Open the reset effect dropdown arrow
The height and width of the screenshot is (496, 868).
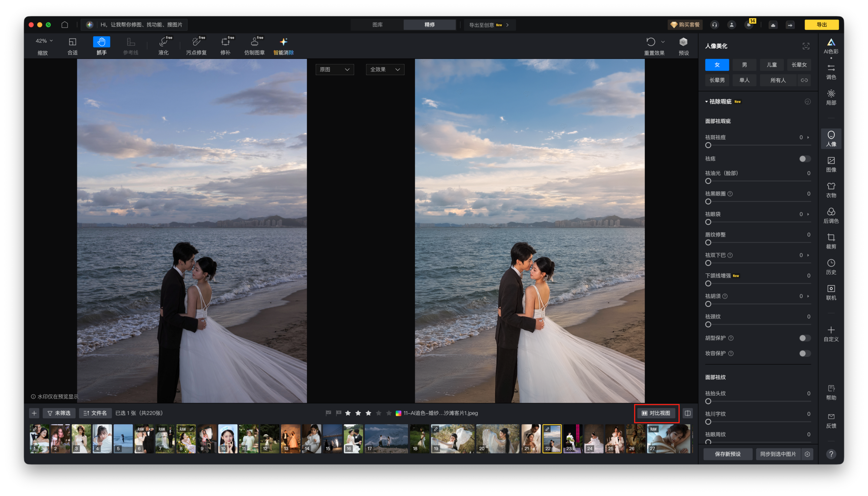point(663,42)
